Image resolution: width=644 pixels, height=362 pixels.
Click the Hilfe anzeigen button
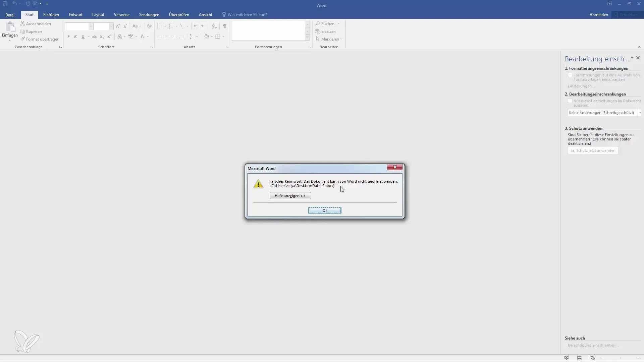click(x=290, y=196)
